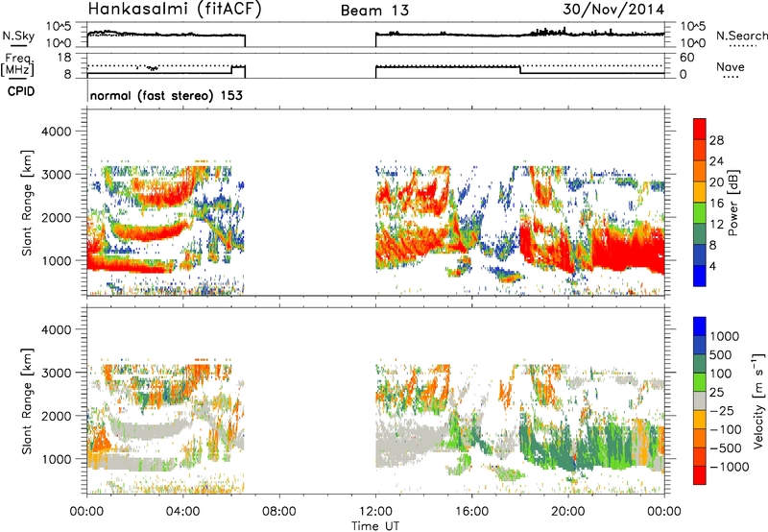
Task: Click the blue bottom of power colorbar
Action: [700, 276]
